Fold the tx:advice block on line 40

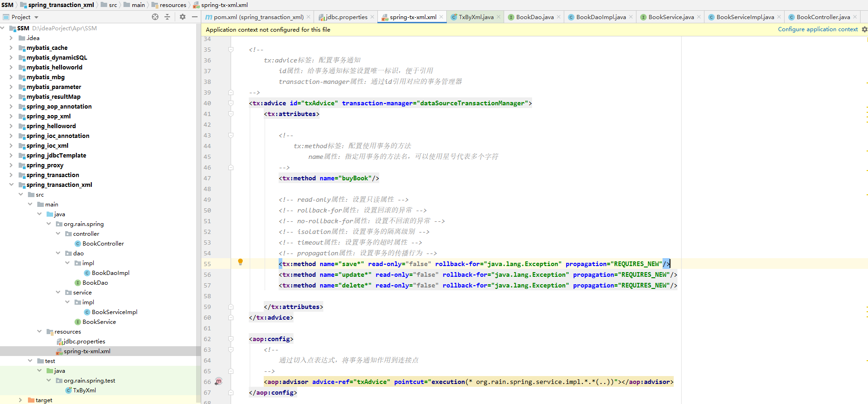coord(231,103)
